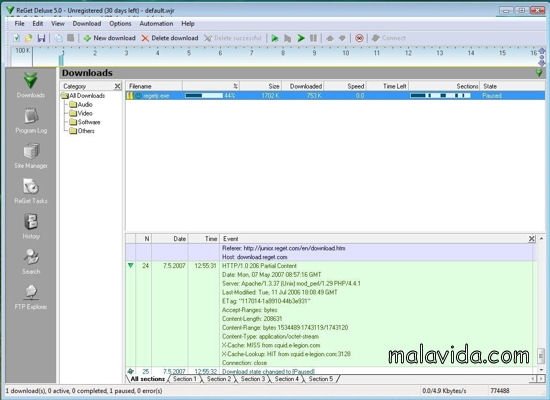Open ReGet Tasks in the sidebar
Image resolution: width=550 pixels, height=400 pixels.
click(31, 191)
